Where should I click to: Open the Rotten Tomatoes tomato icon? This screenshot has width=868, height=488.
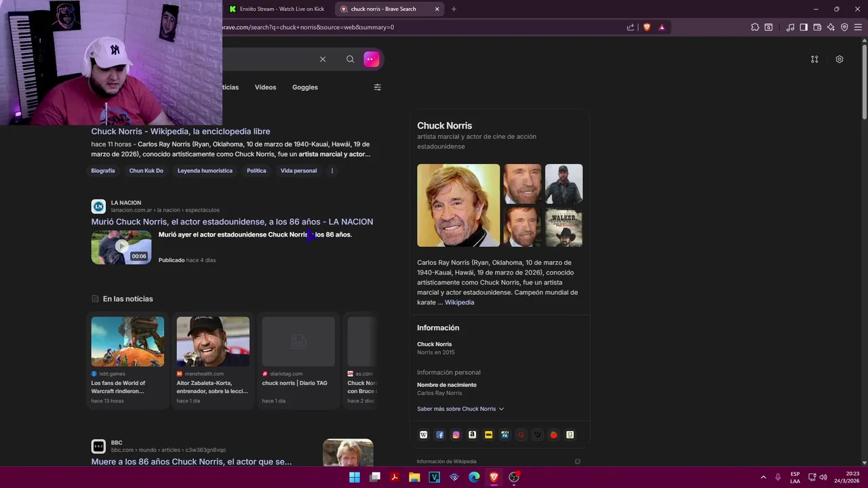(x=554, y=435)
